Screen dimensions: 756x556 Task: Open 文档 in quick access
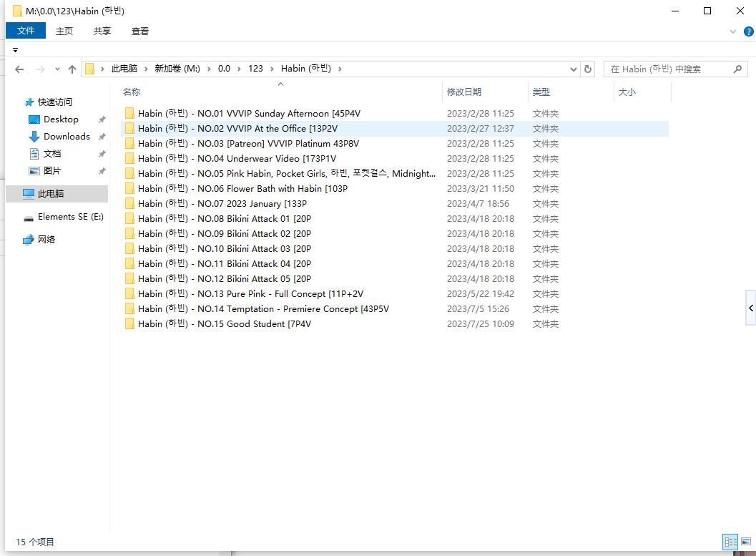[52, 154]
